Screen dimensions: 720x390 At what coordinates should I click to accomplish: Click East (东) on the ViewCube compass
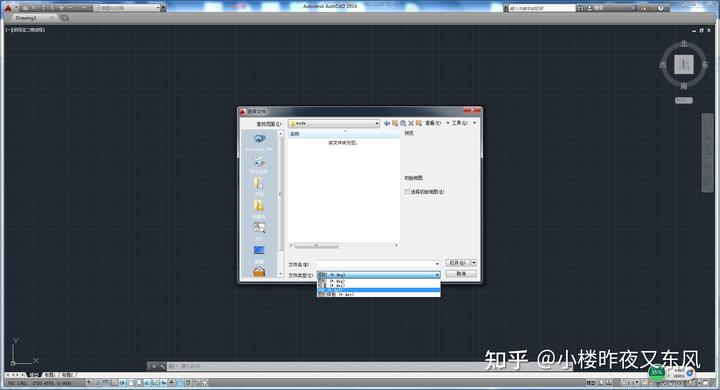pyautogui.click(x=705, y=65)
